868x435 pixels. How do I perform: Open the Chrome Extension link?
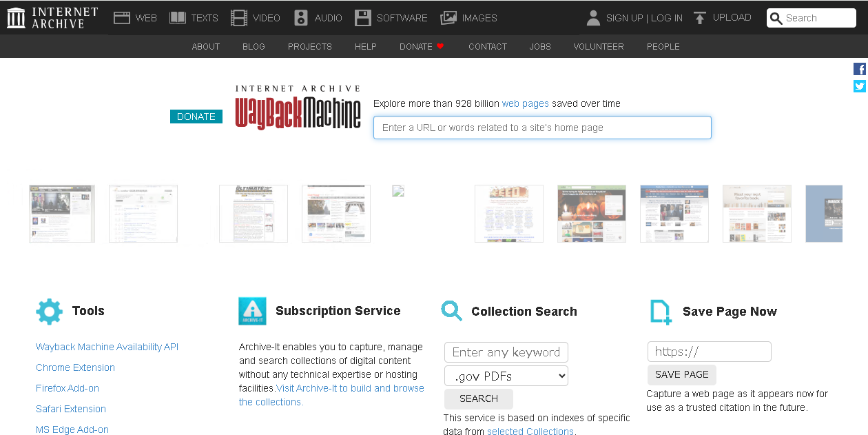tap(75, 367)
